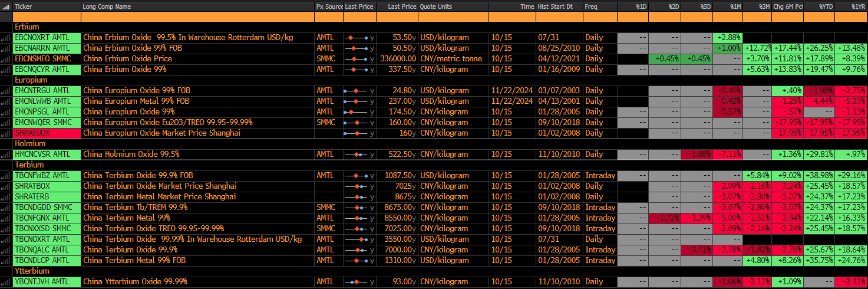Sort by the Ticker column header
This screenshot has height=289, width=868.
pos(47,6)
